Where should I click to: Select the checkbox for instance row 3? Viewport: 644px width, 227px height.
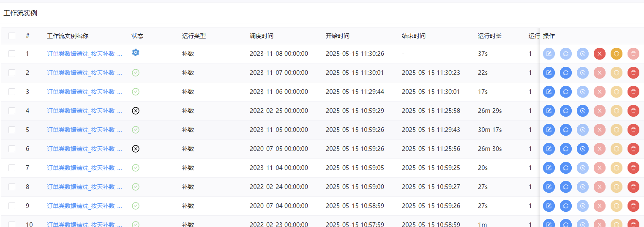tap(12, 92)
